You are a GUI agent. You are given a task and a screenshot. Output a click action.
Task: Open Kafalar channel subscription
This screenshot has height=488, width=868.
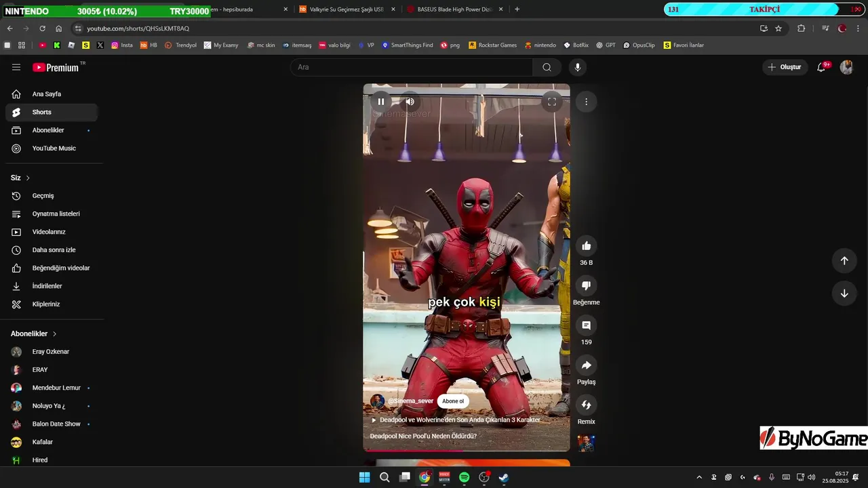(52, 442)
